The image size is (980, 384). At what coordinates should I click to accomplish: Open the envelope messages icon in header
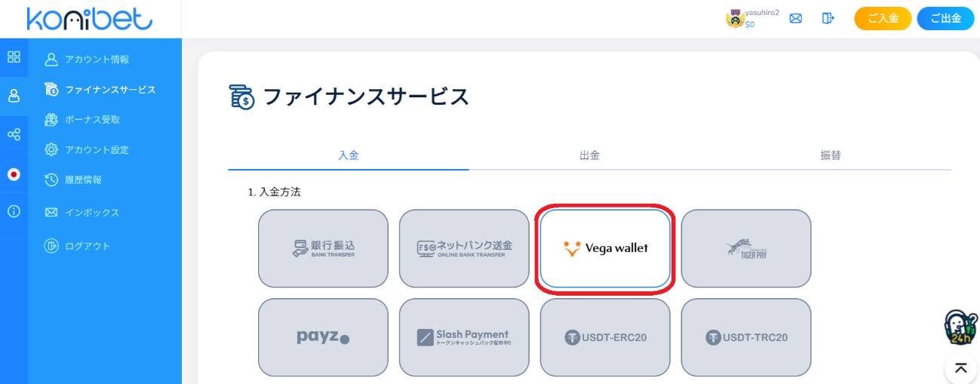pyautogui.click(x=795, y=18)
